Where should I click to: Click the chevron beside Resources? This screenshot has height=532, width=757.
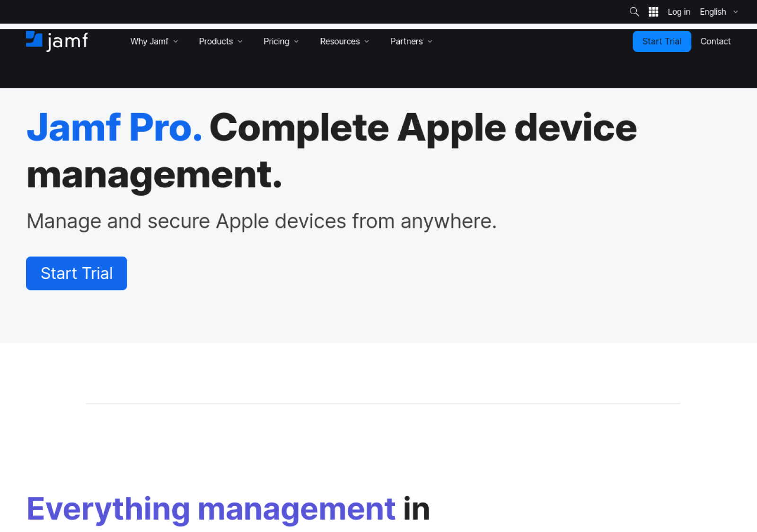[367, 42]
